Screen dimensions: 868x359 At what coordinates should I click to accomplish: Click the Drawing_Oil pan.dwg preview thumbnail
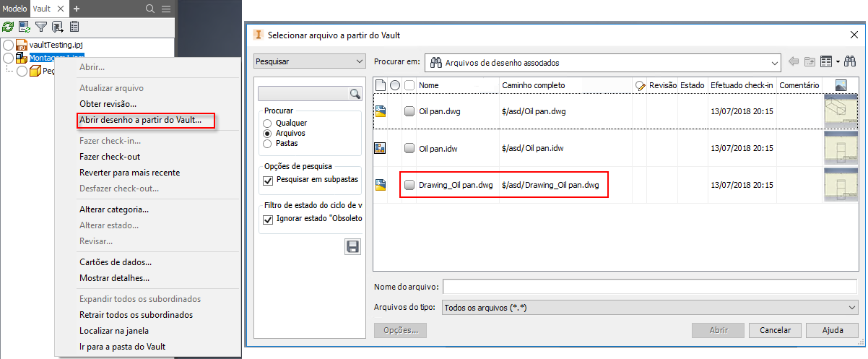[x=840, y=185]
